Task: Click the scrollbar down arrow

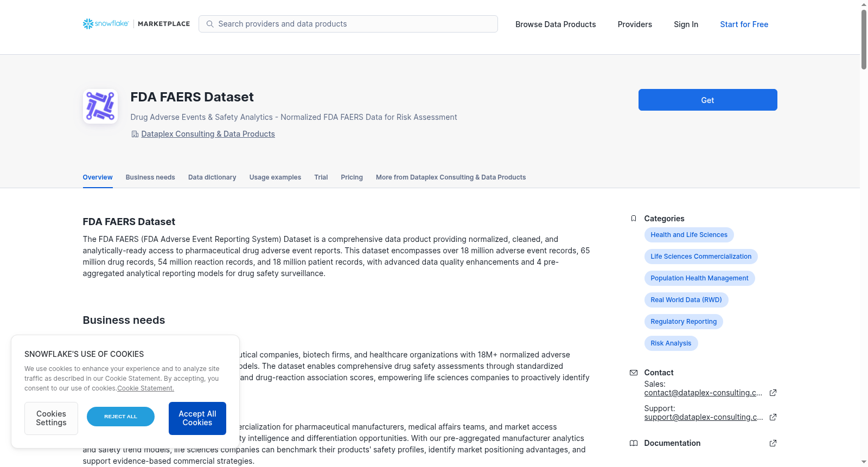Action: pyautogui.click(x=864, y=462)
